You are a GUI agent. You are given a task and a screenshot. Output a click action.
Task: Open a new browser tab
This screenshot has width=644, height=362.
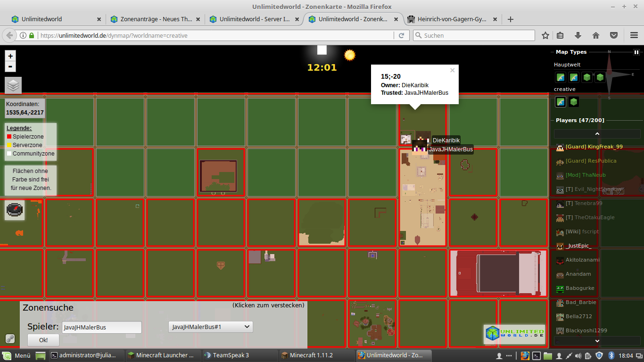pyautogui.click(x=510, y=19)
